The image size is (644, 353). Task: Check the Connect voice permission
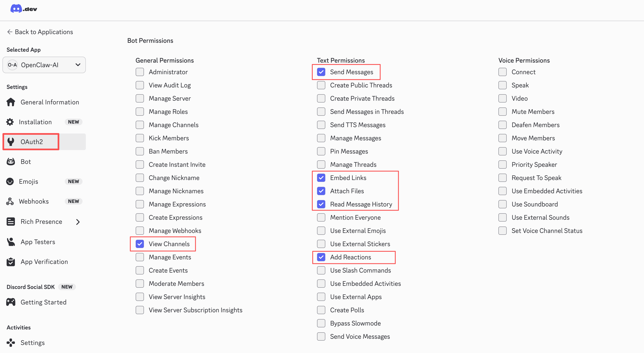(x=503, y=72)
